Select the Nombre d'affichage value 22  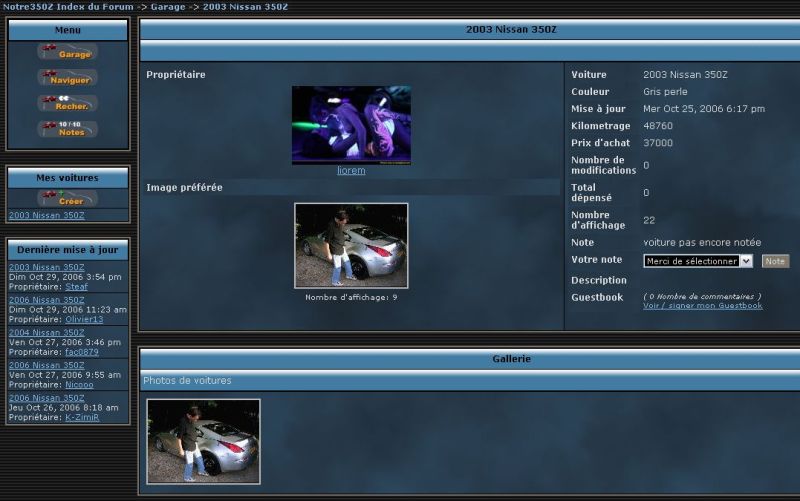pos(649,220)
